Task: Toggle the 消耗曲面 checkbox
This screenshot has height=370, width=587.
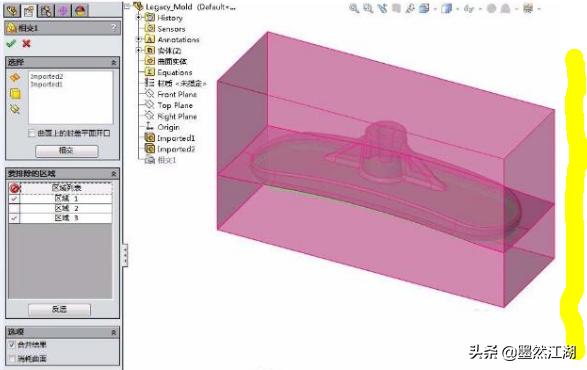Action: pos(12,358)
